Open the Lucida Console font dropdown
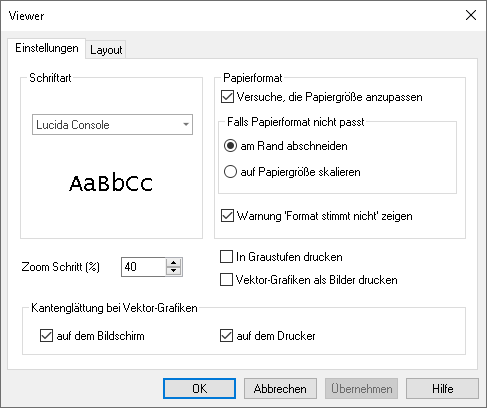This screenshot has width=487, height=408. point(112,125)
